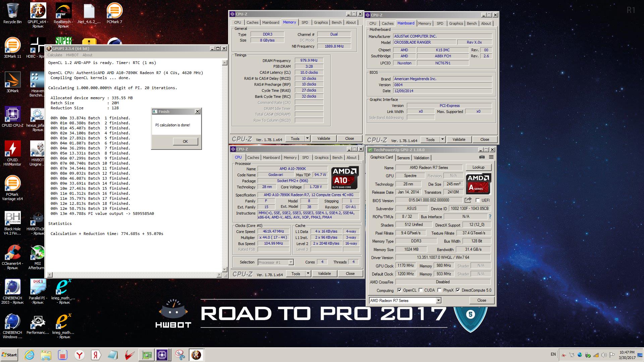
Task: Click Lookup button in GPU-Z
Action: [x=478, y=167]
